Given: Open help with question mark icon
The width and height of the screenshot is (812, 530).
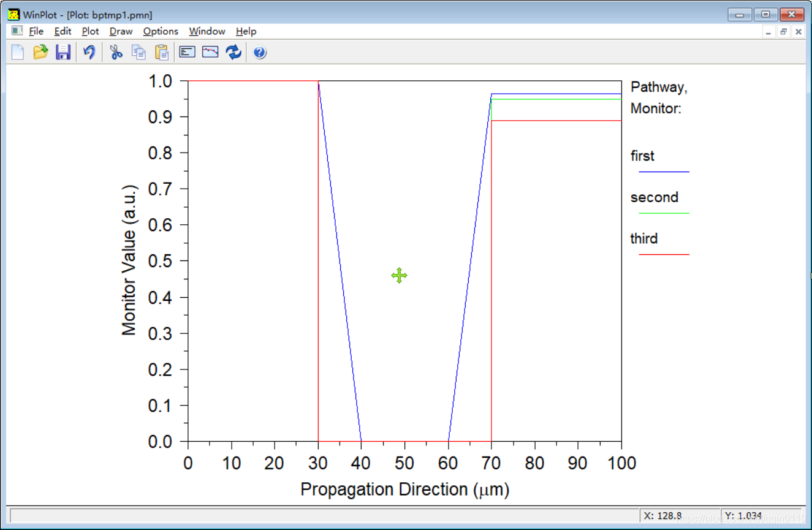Looking at the screenshot, I should pyautogui.click(x=260, y=52).
